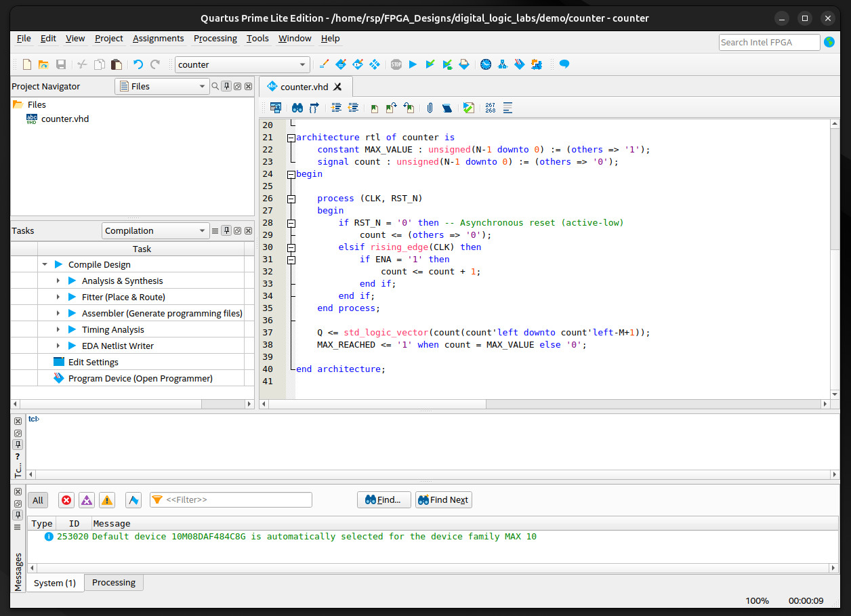The height and width of the screenshot is (616, 851).
Task: Toggle the critical warning filter button
Action: (x=87, y=500)
